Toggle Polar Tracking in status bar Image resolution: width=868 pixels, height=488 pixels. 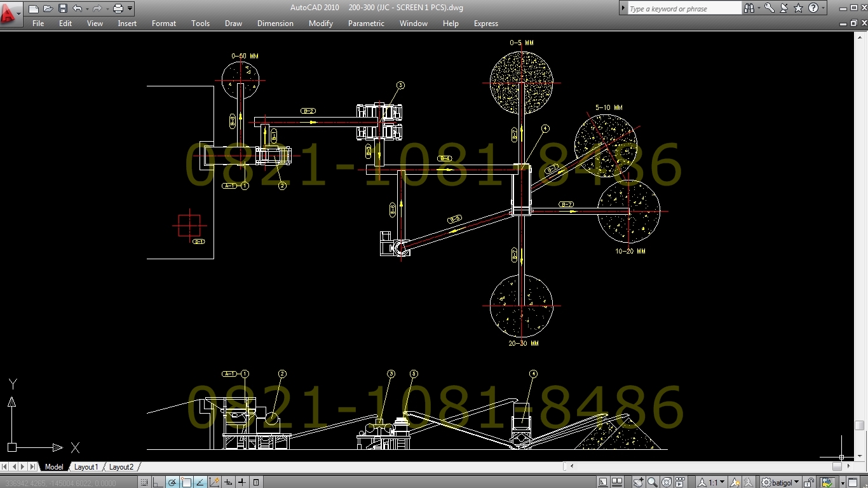[172, 482]
